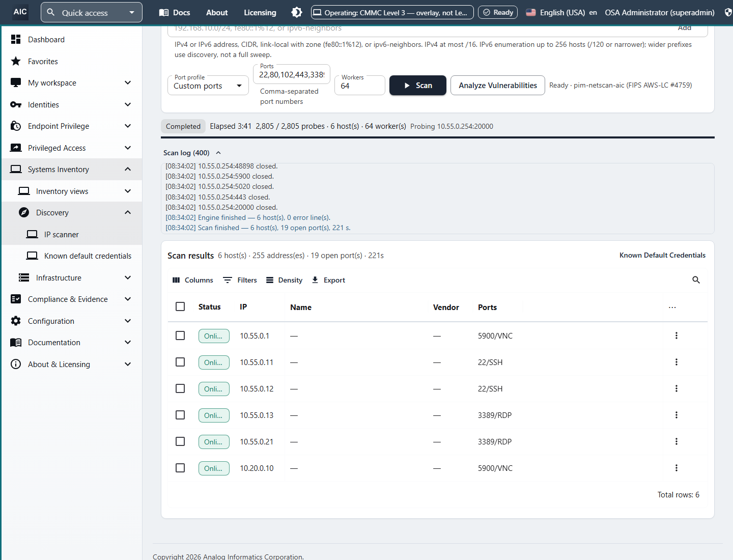Open the Licensing menu item

pyautogui.click(x=260, y=12)
